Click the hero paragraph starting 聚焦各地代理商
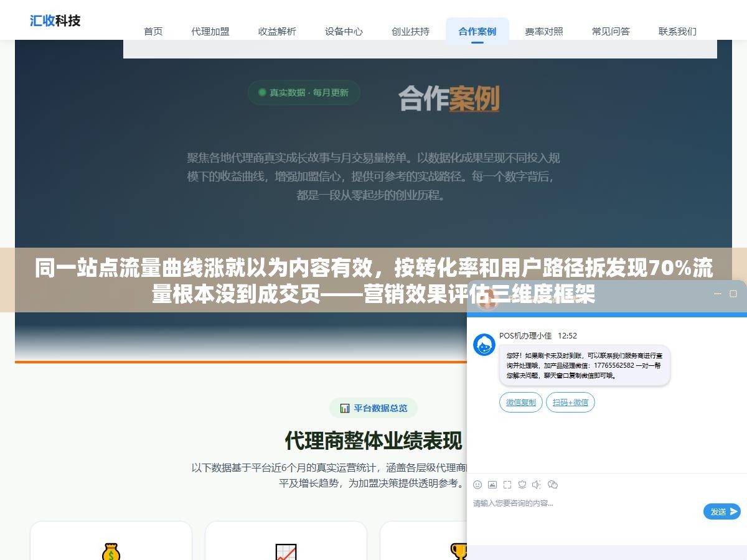This screenshot has height=560, width=747. (374, 176)
